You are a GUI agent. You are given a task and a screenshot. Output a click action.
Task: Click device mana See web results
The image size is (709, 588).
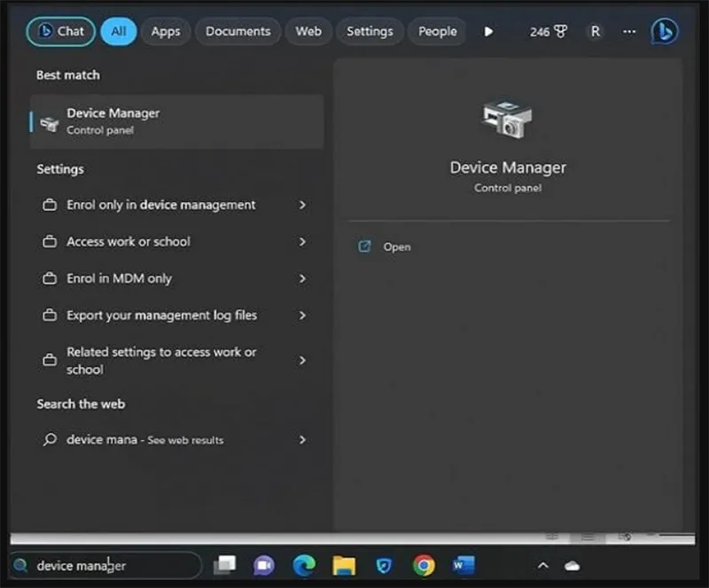point(176,439)
